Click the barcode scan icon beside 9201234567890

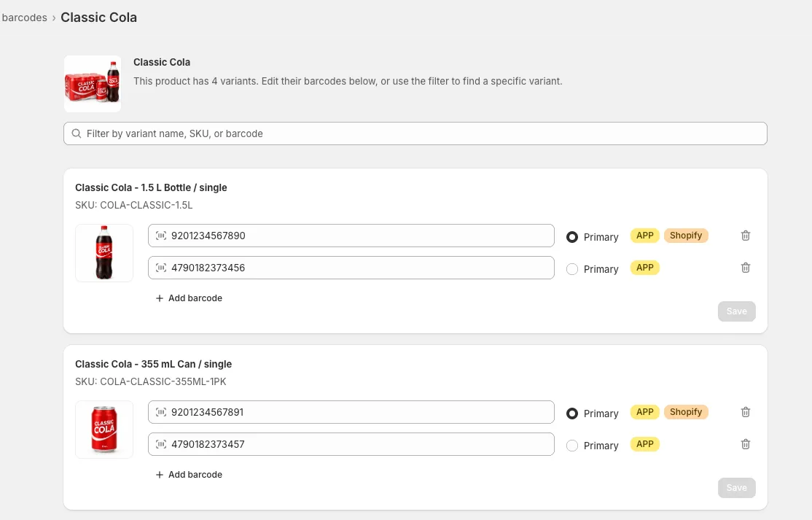click(161, 236)
